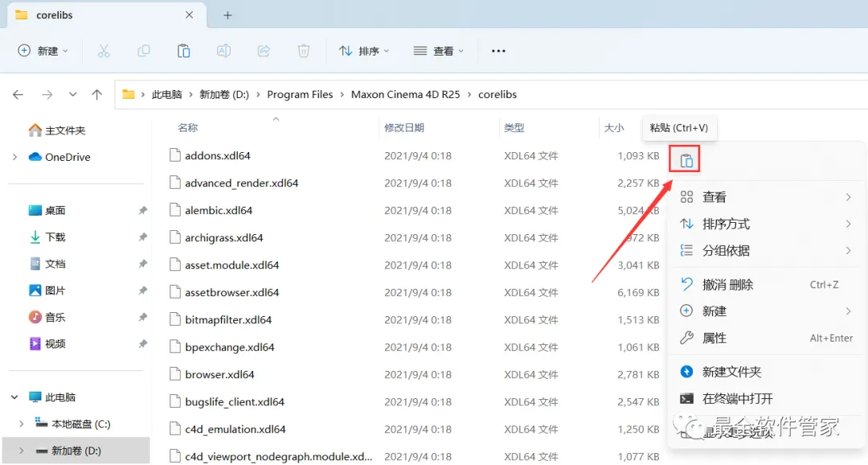The image size is (868, 465).
Task: Unpin 桌面 using its pin icon
Action: pyautogui.click(x=143, y=211)
